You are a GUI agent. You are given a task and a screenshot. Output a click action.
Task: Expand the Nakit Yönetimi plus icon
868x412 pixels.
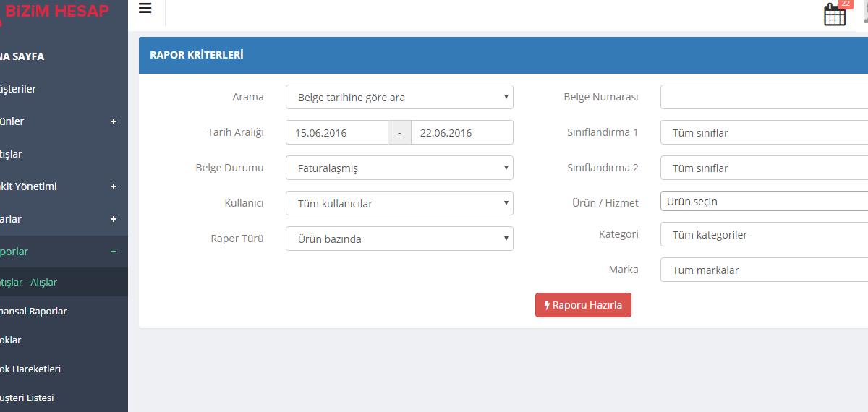[114, 186]
